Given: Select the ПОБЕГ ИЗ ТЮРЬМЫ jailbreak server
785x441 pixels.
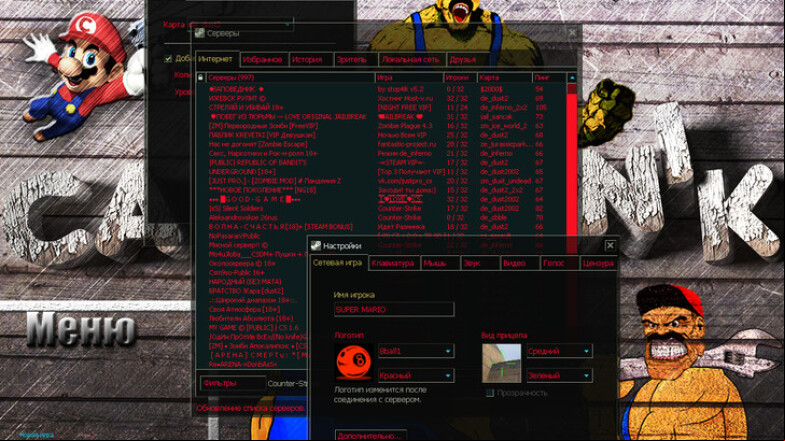Looking at the screenshot, I should (380, 117).
